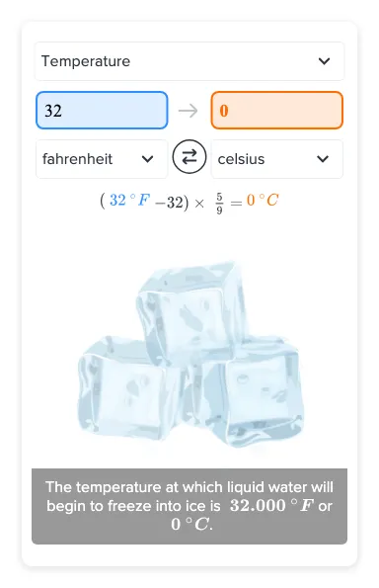Click the gray freezing point info box
379x588 pixels.
click(x=189, y=506)
